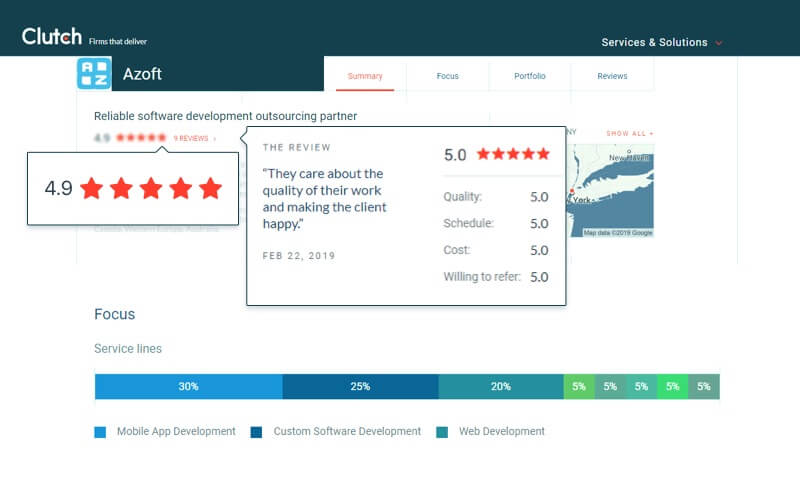Click the 4.9 rating number in callout
The image size is (800, 480).
click(59, 188)
